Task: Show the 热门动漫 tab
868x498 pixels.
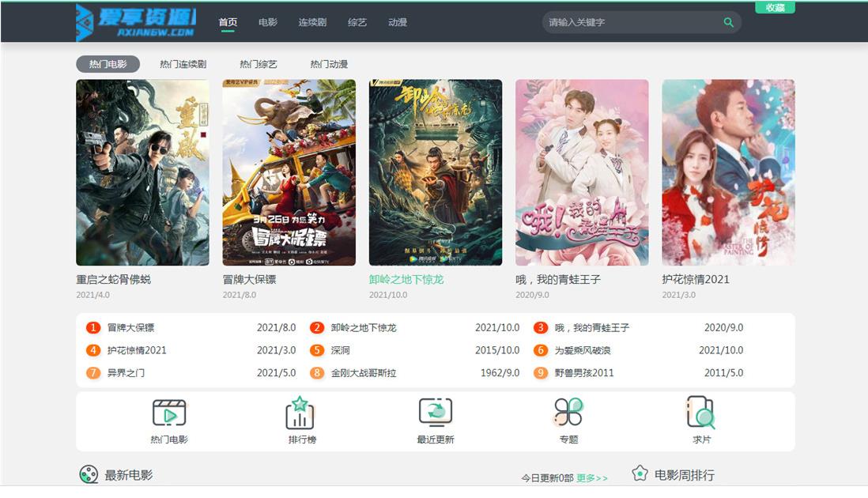Action: [x=329, y=64]
